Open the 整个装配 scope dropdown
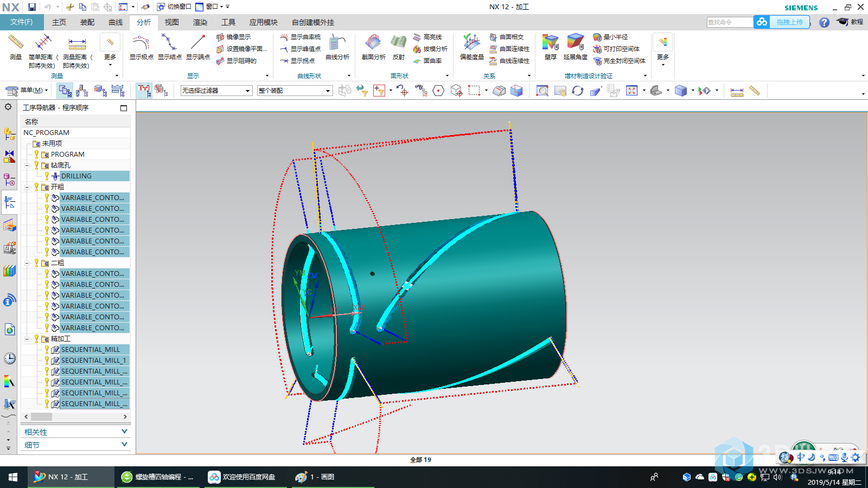The height and width of the screenshot is (488, 868). click(295, 91)
